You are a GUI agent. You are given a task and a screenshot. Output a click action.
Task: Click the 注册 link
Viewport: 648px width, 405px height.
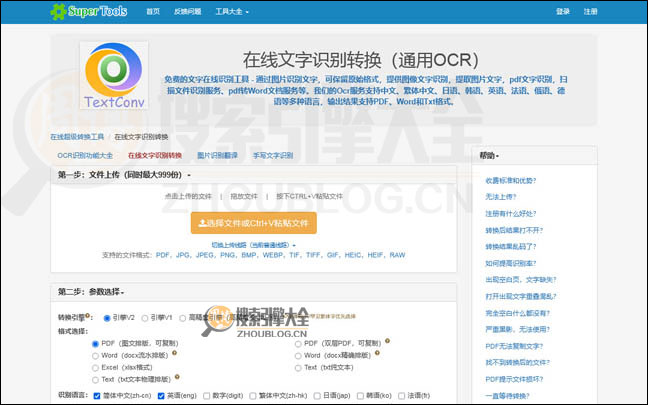click(591, 12)
